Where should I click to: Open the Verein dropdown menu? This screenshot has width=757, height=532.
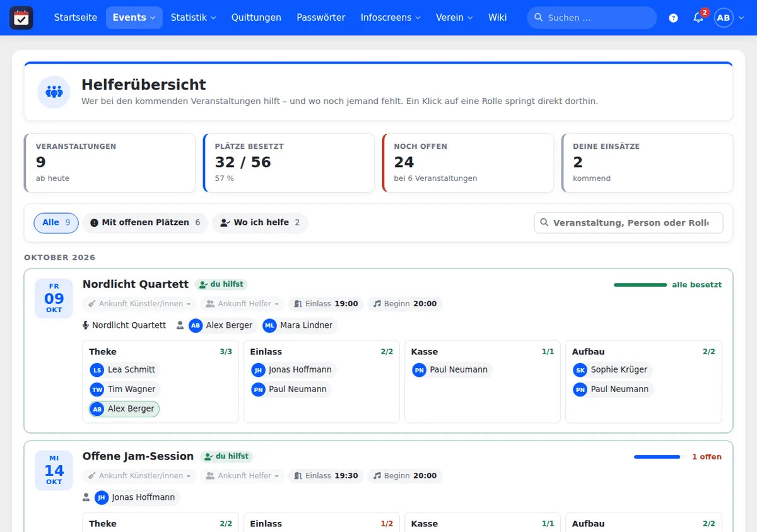(x=454, y=18)
